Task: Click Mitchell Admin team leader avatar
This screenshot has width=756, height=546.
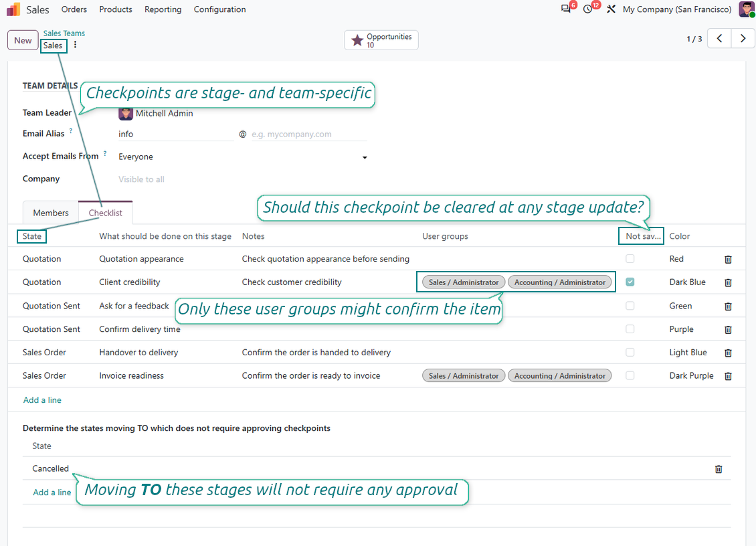Action: (x=125, y=113)
